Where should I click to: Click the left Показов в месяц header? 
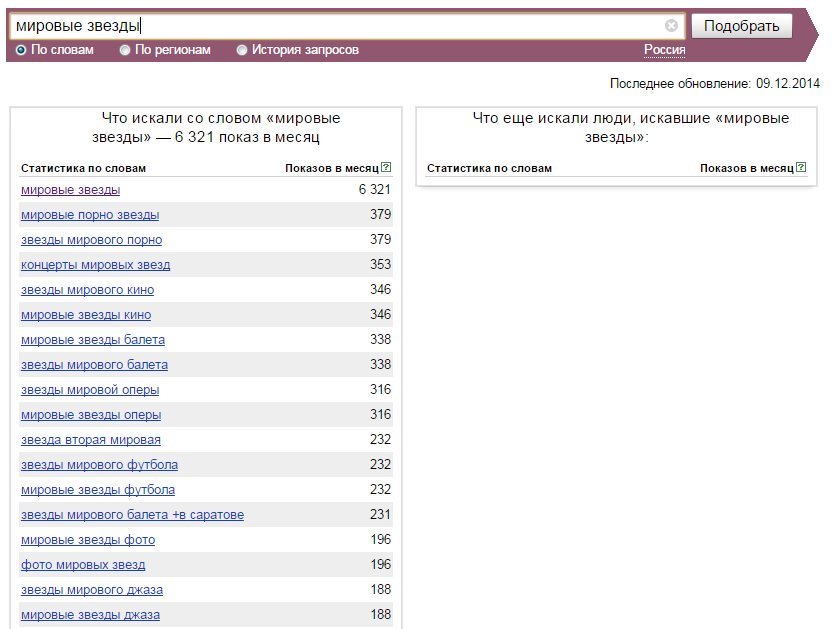[x=332, y=168]
